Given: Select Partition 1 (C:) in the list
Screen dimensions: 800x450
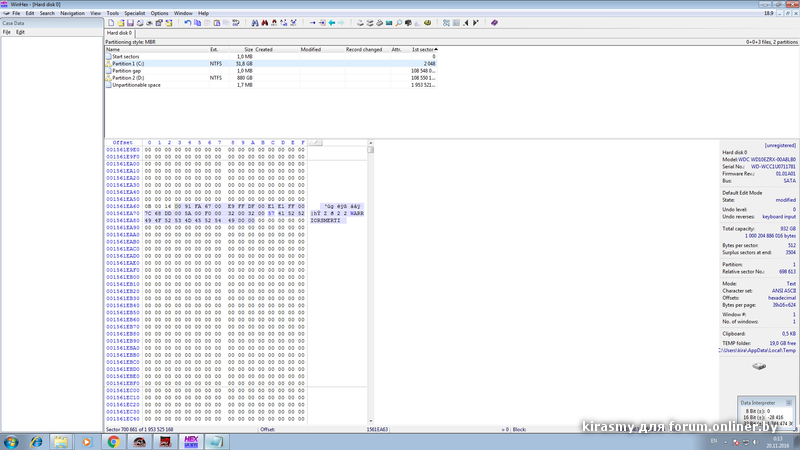Looking at the screenshot, I should coord(128,63).
